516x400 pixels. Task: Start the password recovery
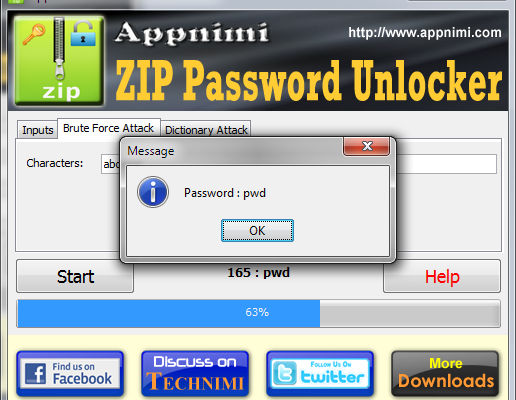75,276
